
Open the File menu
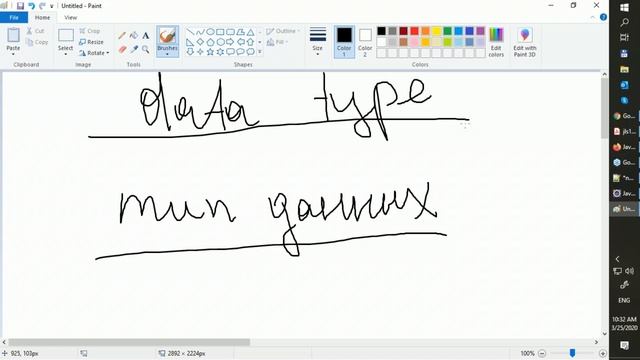[14, 18]
